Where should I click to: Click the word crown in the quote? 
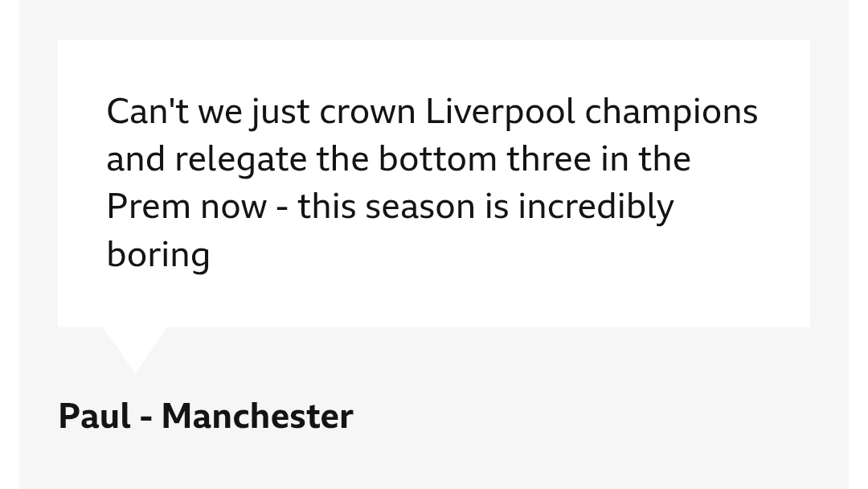click(367, 113)
